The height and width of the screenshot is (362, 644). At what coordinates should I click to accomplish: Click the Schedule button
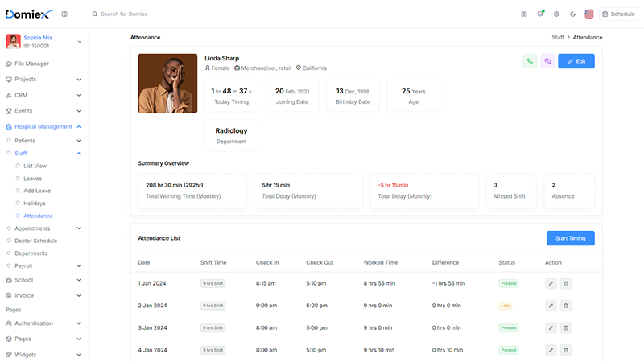618,14
